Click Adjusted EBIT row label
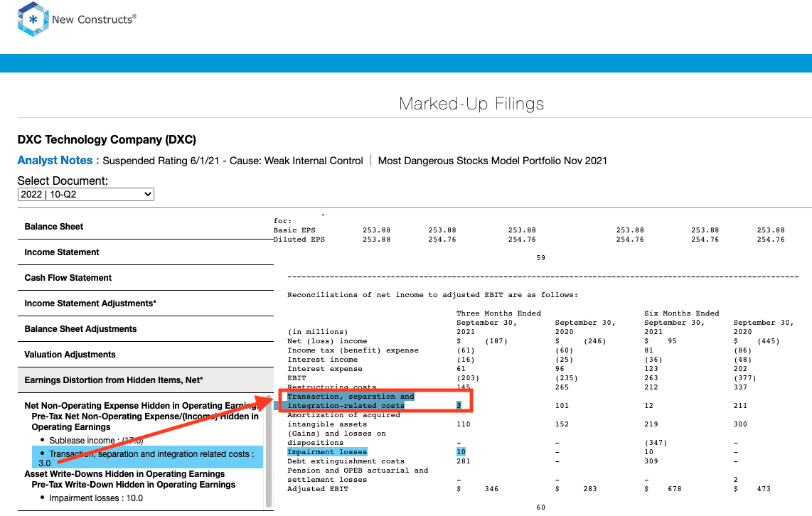The width and height of the screenshot is (812, 516). click(x=318, y=488)
